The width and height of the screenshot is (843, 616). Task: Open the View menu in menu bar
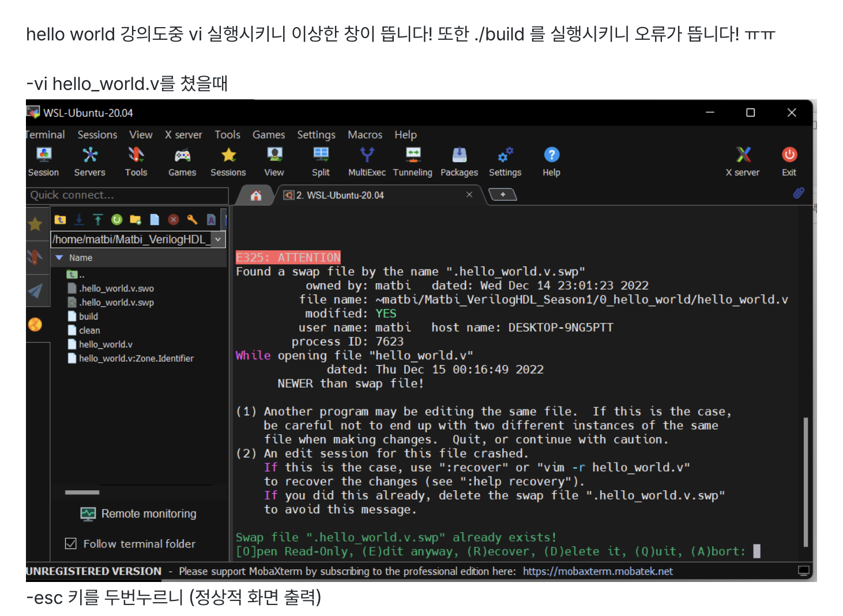pyautogui.click(x=141, y=134)
